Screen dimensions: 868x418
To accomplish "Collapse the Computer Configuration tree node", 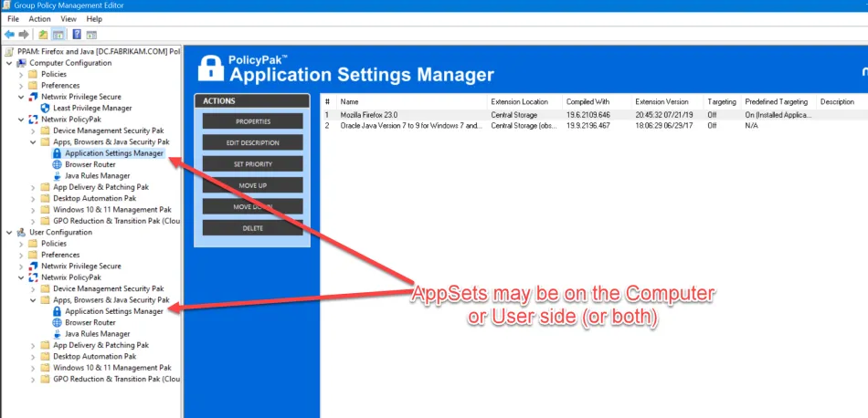I will click(x=9, y=63).
